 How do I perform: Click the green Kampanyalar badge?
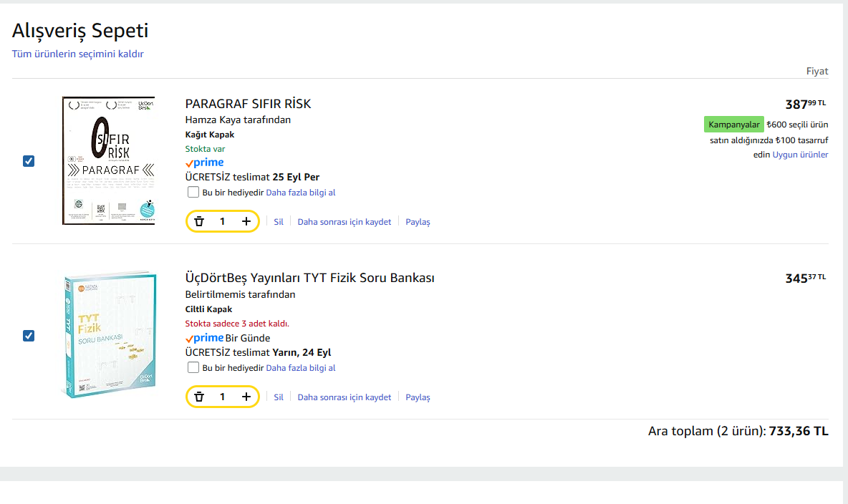click(734, 125)
